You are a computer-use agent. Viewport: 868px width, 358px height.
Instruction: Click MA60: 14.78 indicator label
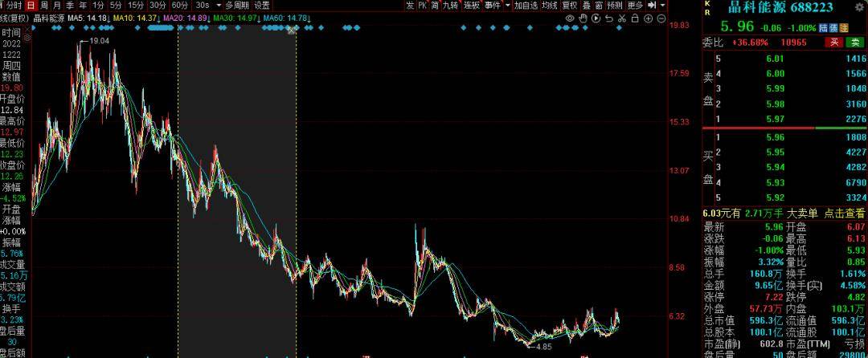click(284, 18)
